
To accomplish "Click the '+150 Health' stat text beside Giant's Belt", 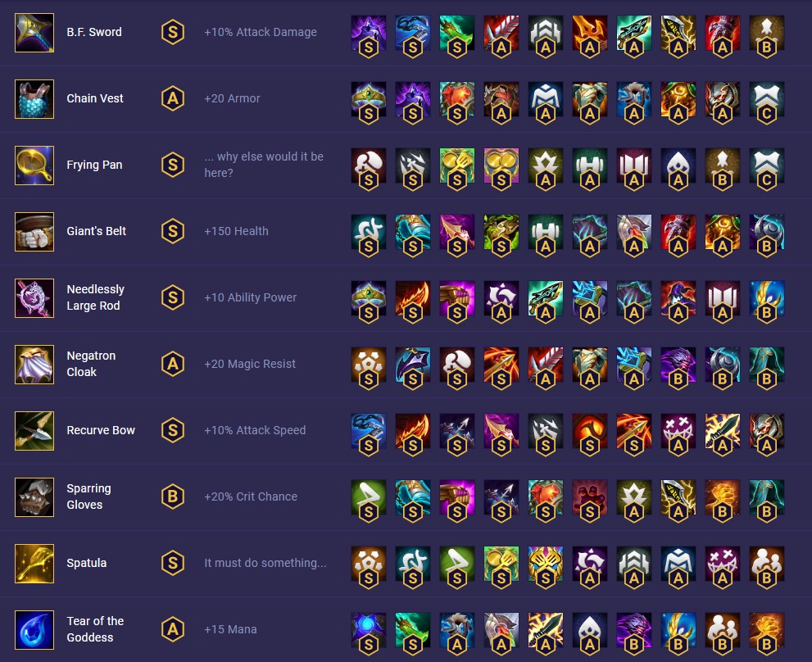I will coord(236,231).
